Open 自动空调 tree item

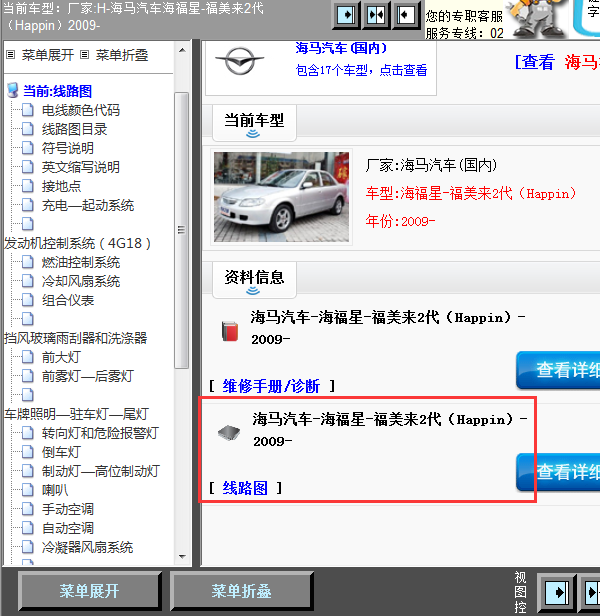[68, 528]
